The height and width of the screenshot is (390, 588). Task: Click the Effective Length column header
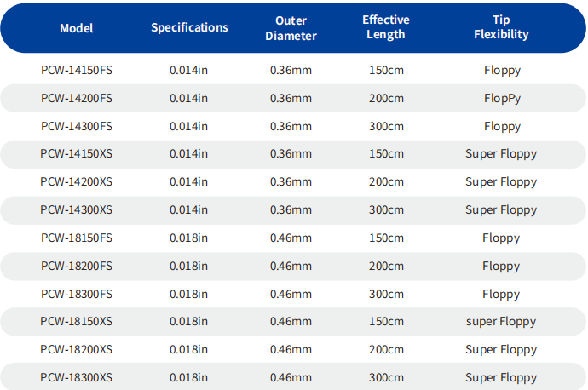pos(385,27)
